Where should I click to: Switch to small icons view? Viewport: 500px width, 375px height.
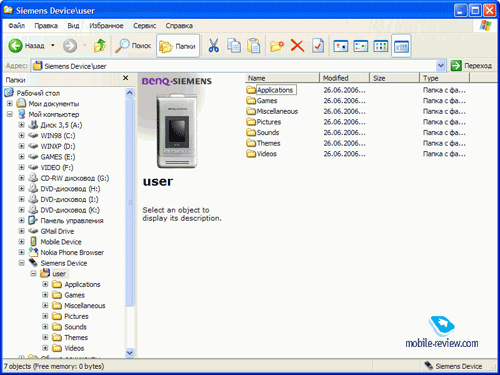361,46
